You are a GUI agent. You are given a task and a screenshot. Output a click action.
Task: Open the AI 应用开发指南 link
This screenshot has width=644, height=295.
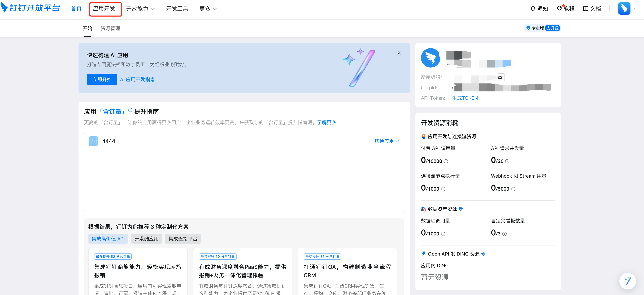tap(137, 79)
